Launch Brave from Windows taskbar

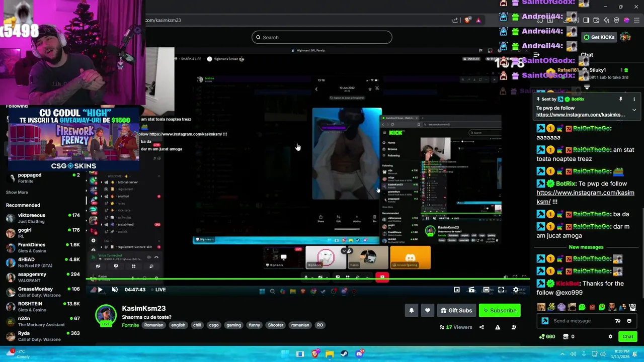[x=315, y=354]
